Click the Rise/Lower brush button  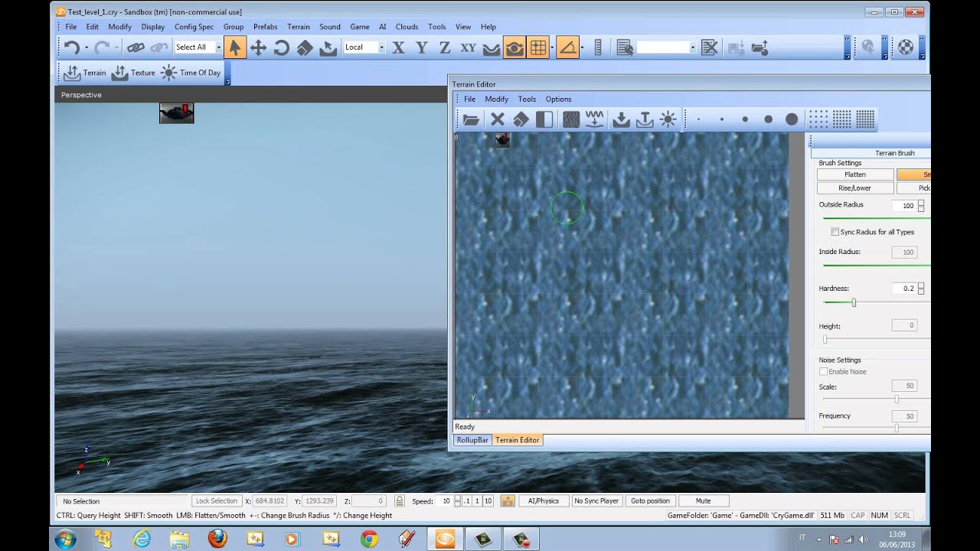[855, 187]
